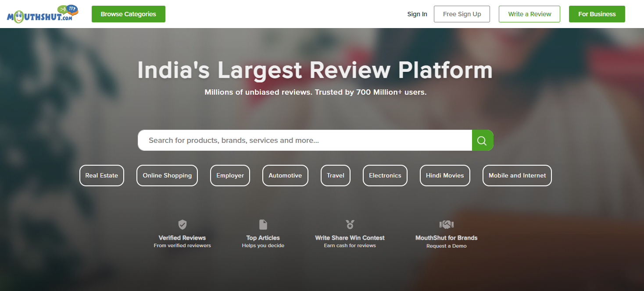
Task: Click the Top Articles text link
Action: [x=263, y=238]
